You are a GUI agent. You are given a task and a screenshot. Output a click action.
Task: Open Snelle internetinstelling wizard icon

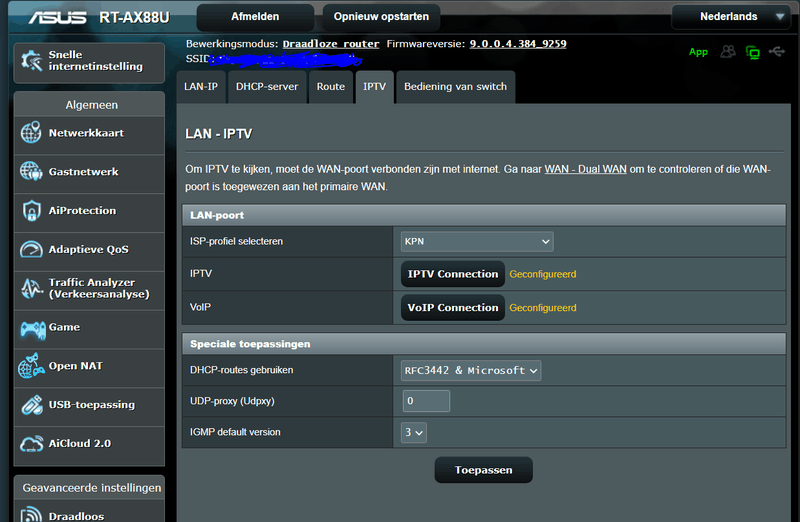point(32,61)
